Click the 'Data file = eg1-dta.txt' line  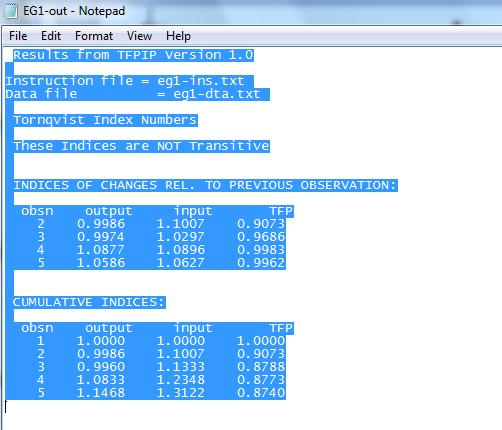pyautogui.click(x=133, y=94)
